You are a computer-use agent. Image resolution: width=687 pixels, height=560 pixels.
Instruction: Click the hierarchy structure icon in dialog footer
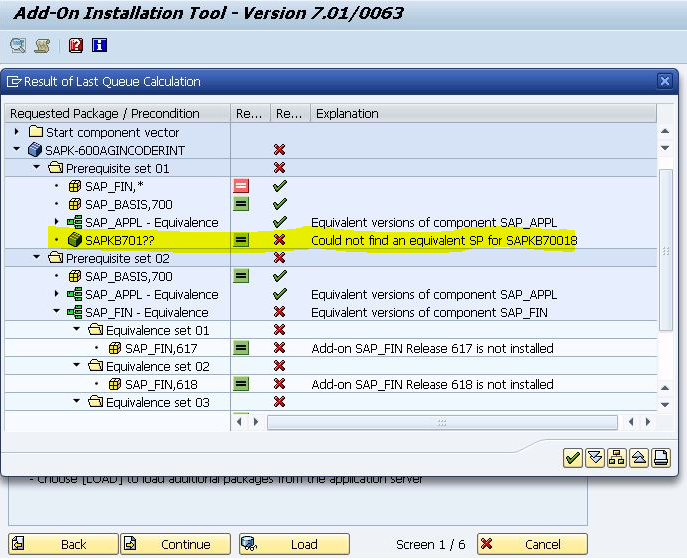coord(617,458)
